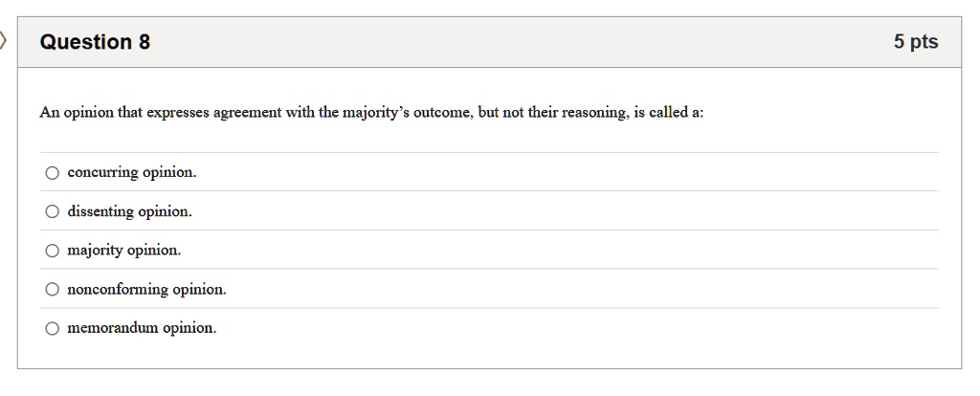Click the arrow icon left of Question 8

pos(3,41)
